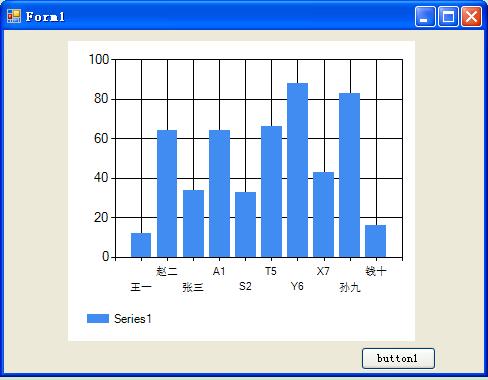The height and width of the screenshot is (380, 488).
Task: Click the bar for T5
Action: (x=271, y=192)
